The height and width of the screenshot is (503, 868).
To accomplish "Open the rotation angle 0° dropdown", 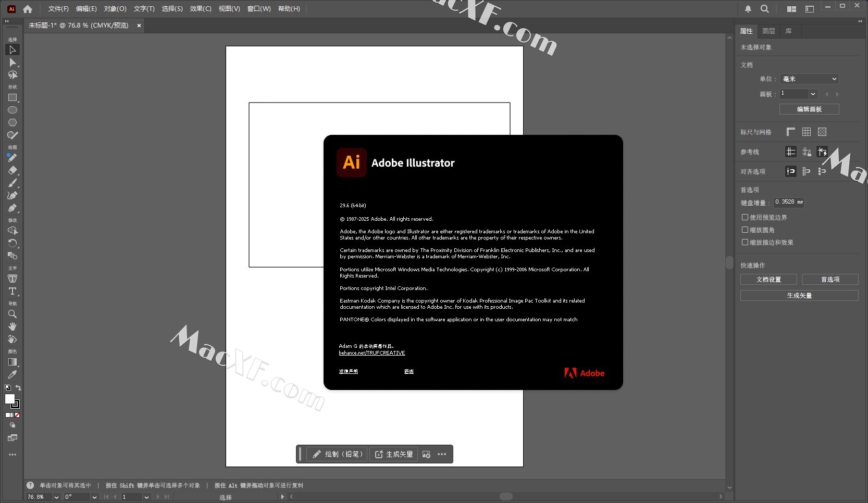I will point(94,497).
